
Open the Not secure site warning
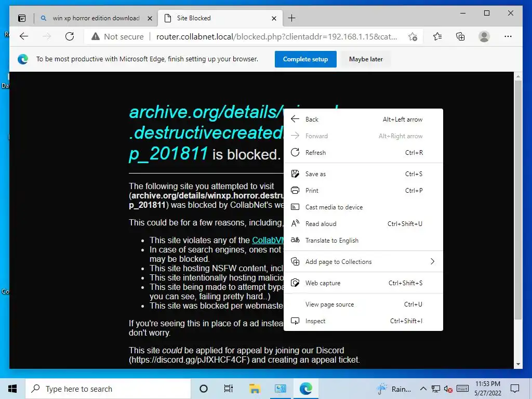(x=117, y=37)
